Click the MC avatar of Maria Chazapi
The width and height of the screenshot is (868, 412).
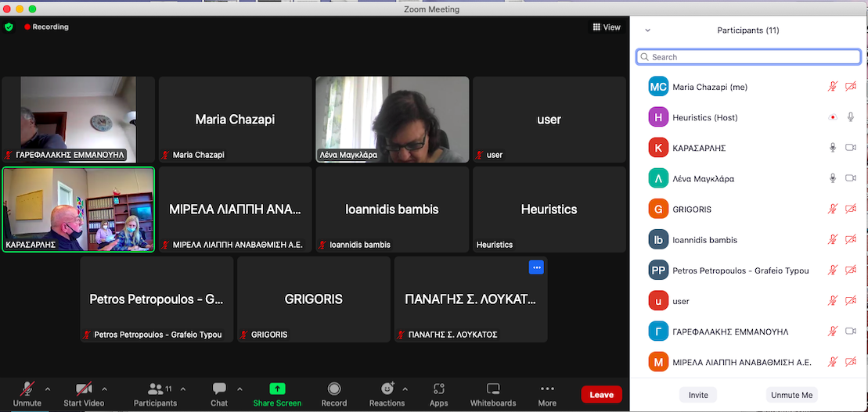click(659, 87)
